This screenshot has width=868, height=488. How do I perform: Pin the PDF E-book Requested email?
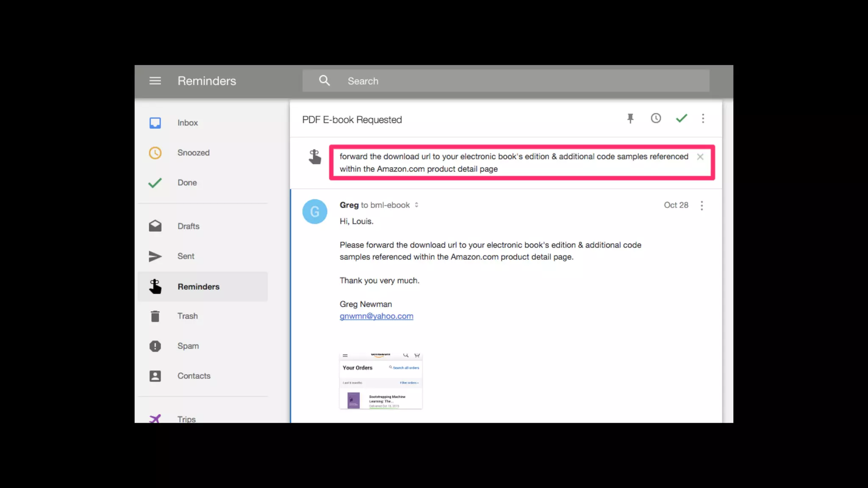point(630,119)
